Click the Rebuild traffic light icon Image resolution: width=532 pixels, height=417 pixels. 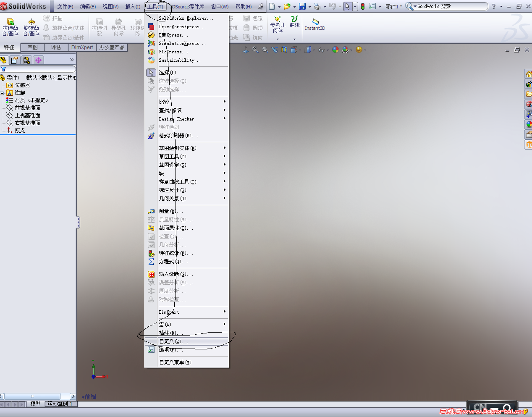coord(363,6)
